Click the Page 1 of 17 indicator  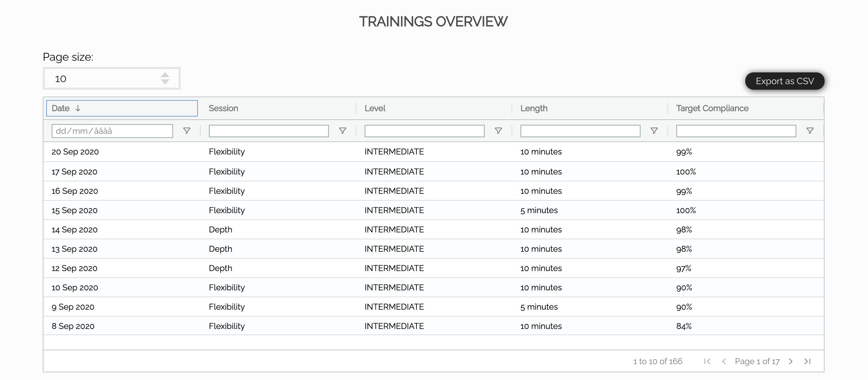click(757, 361)
